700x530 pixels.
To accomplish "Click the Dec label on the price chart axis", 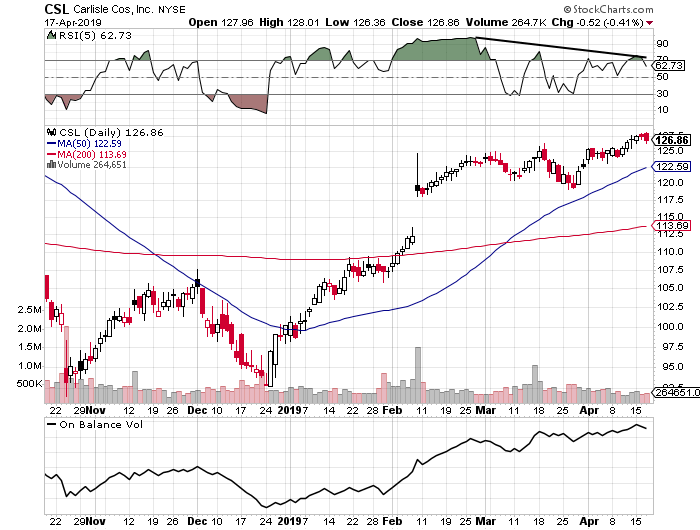I will [197, 410].
